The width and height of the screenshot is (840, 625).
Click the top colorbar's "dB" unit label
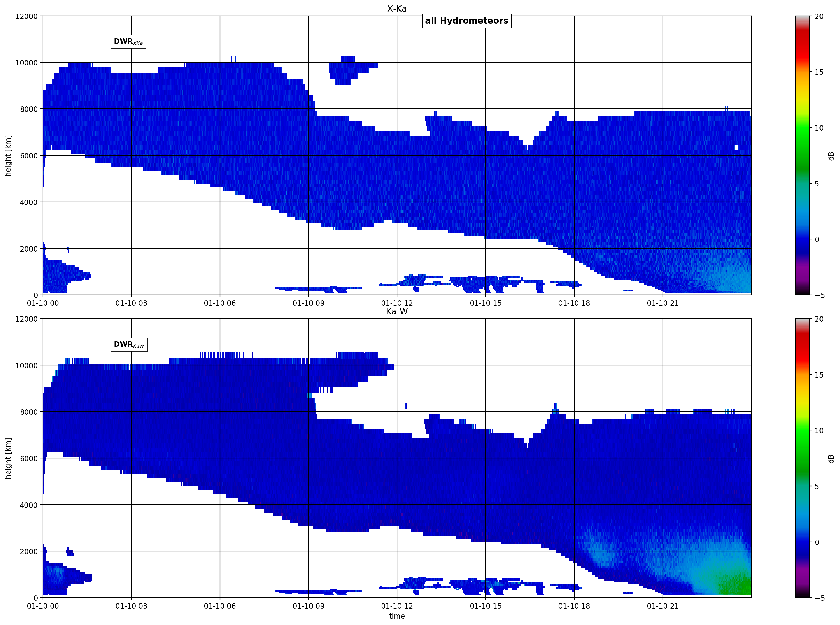(831, 156)
